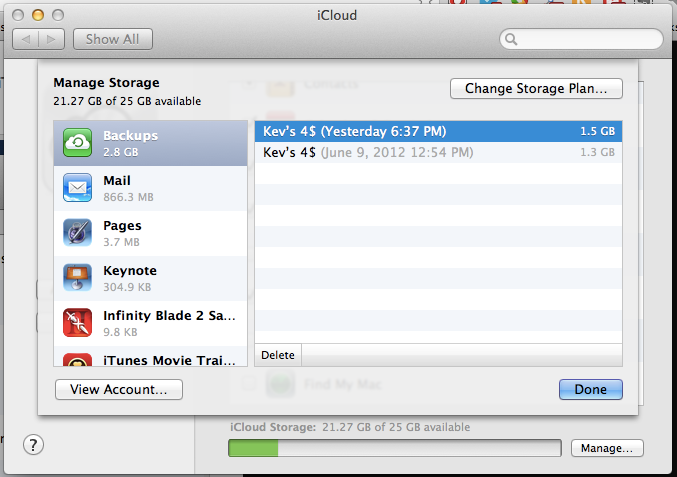Select backup from June 9, 2012
Image resolution: width=677 pixels, height=477 pixels.
438,152
